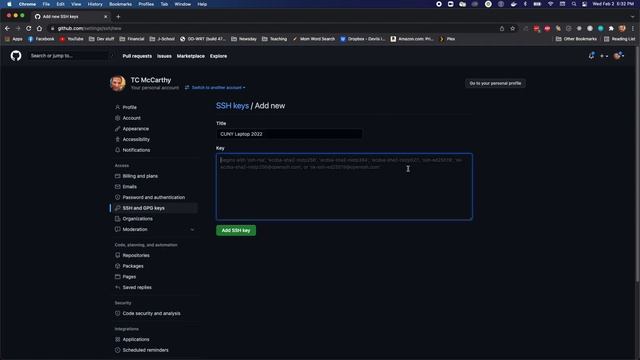The height and width of the screenshot is (360, 640).
Task: Open Marketplace in header
Action: [191, 56]
